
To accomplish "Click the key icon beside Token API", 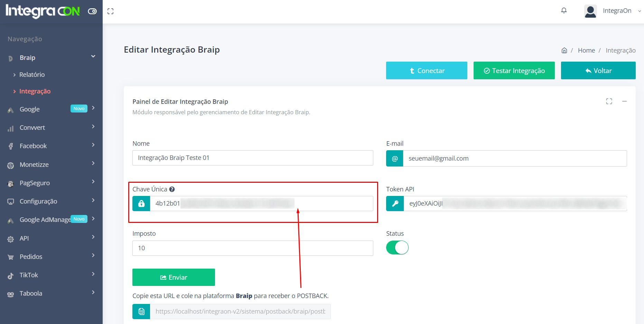I will [x=395, y=204].
